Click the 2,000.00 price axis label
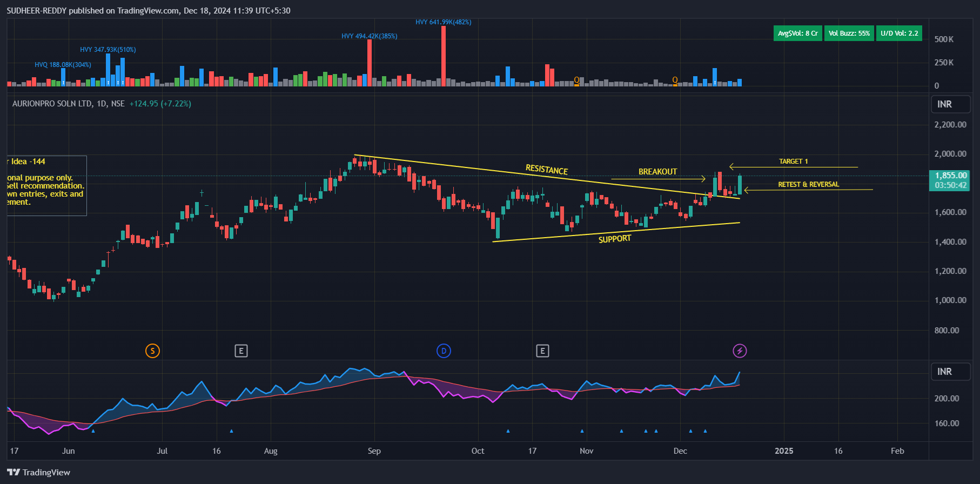This screenshot has width=980, height=484. (950, 154)
